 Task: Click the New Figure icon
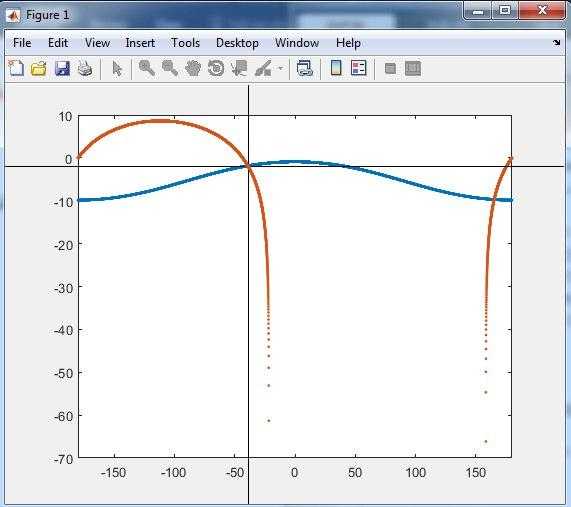pos(16,68)
